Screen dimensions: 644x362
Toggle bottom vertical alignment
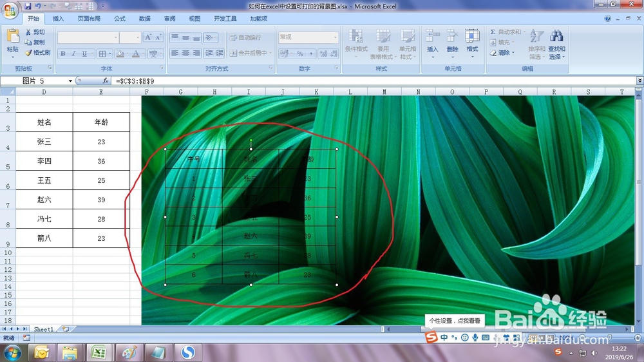click(196, 37)
